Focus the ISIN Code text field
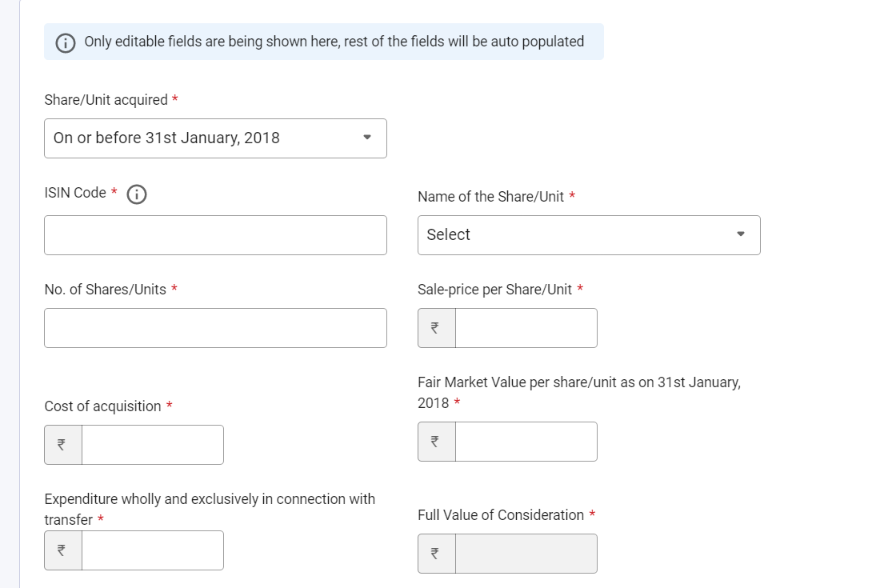Image resolution: width=876 pixels, height=588 pixels. (216, 235)
